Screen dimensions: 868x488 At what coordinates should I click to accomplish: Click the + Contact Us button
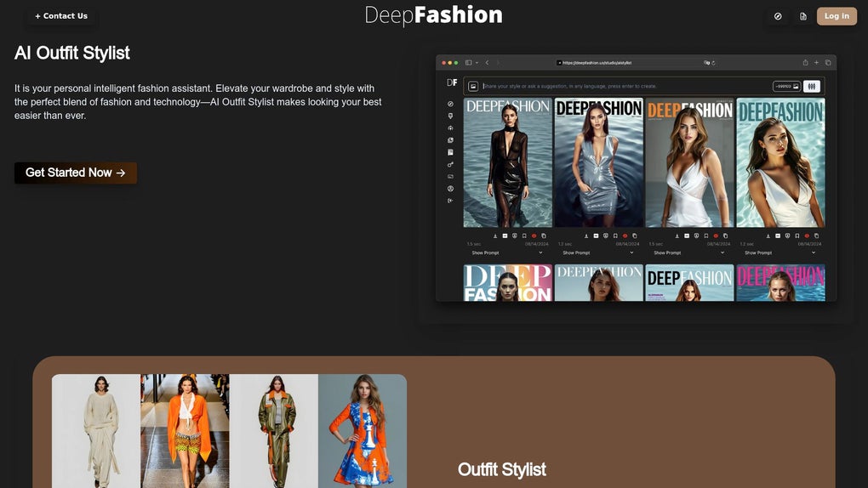(61, 16)
